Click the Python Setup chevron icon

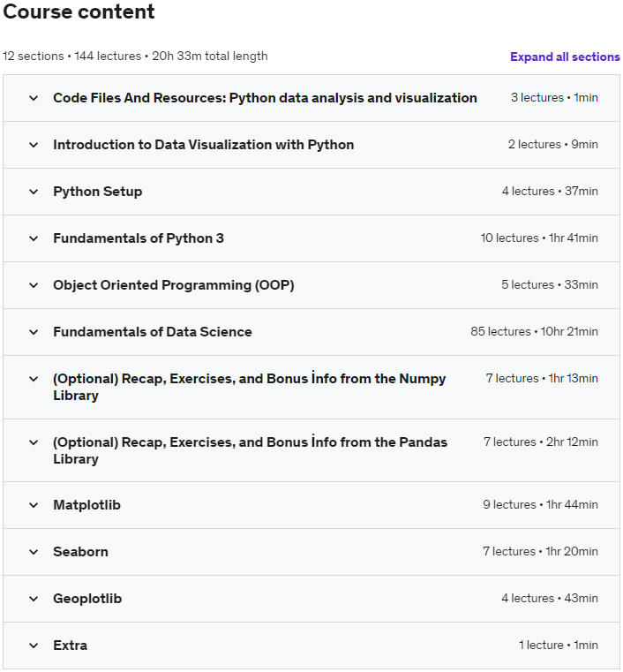coord(34,192)
